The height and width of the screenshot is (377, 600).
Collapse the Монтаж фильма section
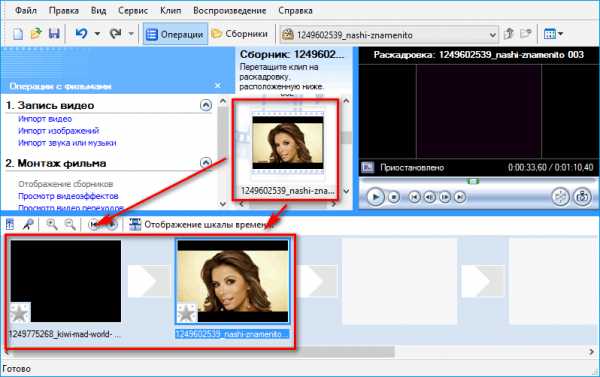(206, 163)
